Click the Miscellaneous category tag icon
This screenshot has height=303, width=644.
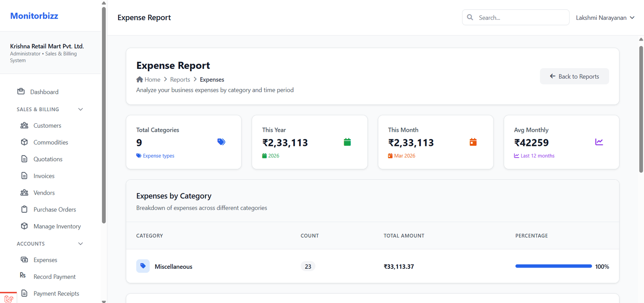(x=143, y=266)
